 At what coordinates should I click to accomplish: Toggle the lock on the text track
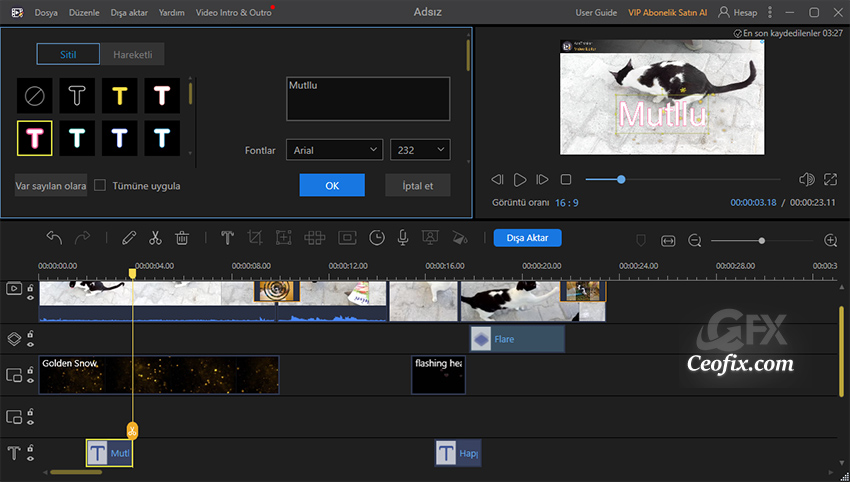point(31,448)
